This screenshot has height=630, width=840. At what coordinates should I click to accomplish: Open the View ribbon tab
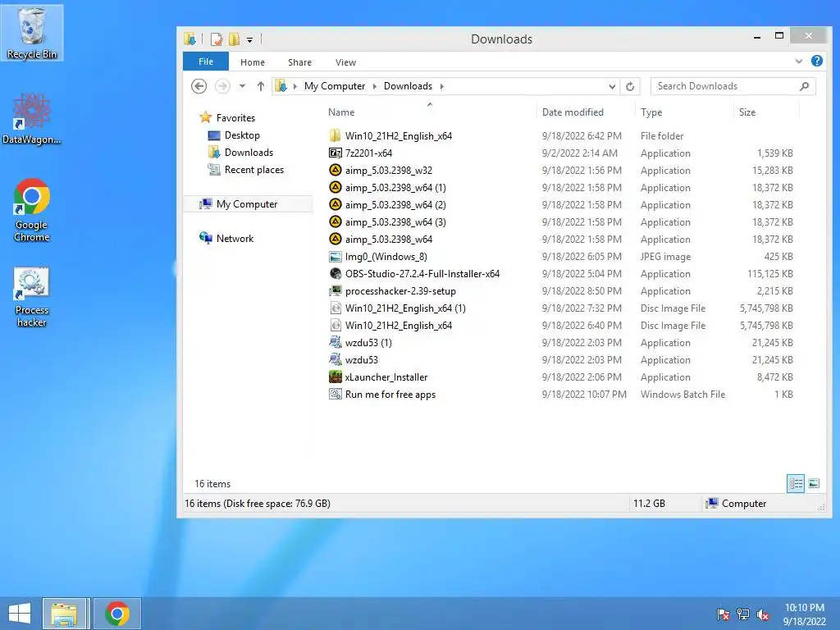point(345,62)
